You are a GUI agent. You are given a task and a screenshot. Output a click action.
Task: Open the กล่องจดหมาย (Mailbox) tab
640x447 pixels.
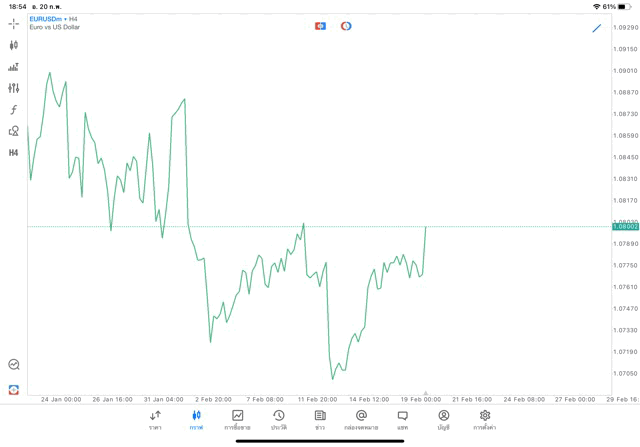361,419
